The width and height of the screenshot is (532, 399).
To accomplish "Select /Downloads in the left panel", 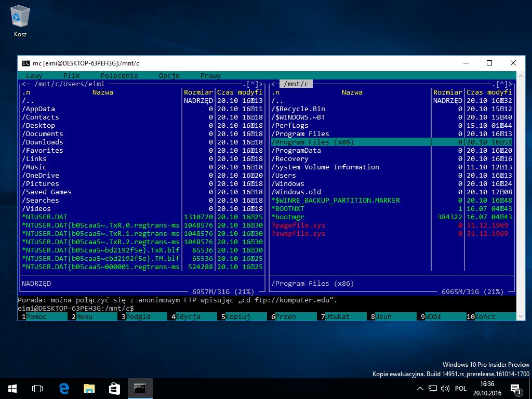I will click(x=142, y=142).
